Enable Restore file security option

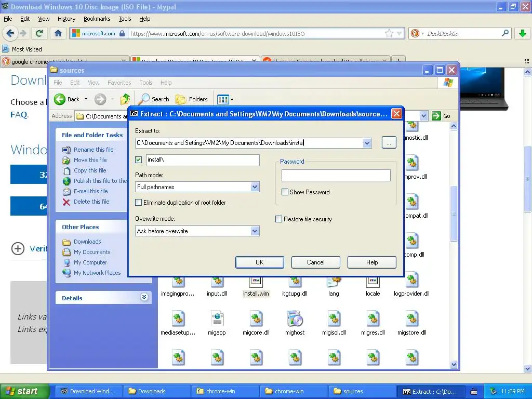pyautogui.click(x=278, y=219)
